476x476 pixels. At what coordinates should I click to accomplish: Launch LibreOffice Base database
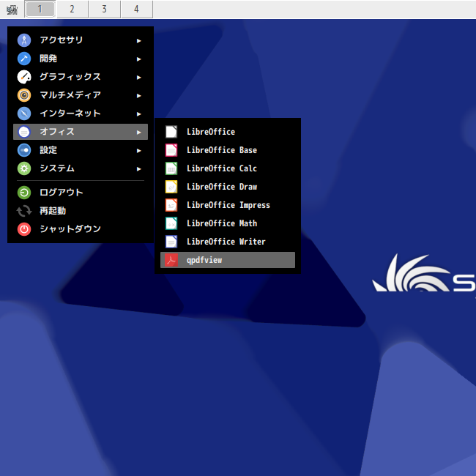click(x=228, y=150)
